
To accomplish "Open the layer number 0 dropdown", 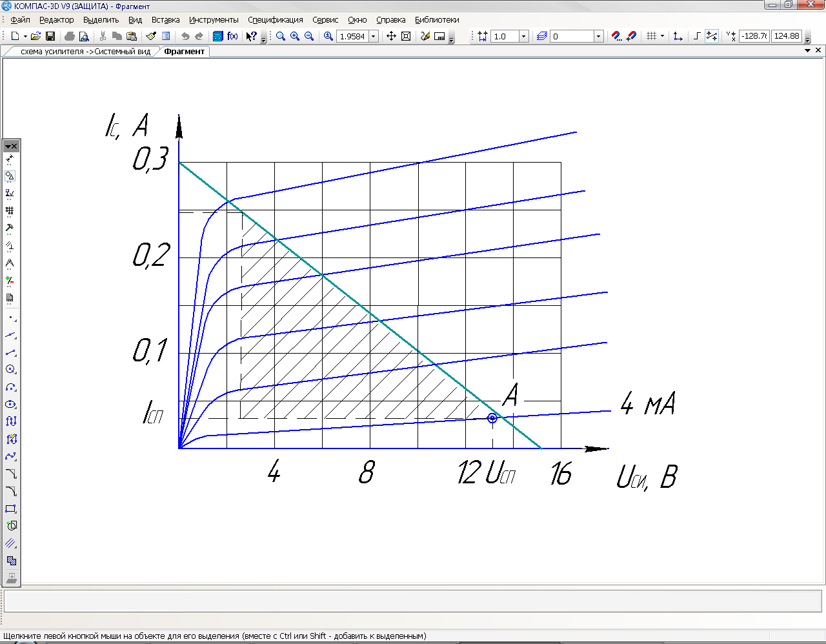I will (x=599, y=36).
